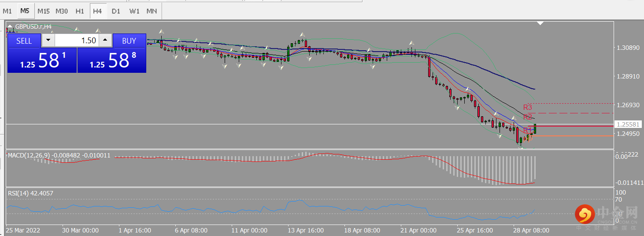Click the orange coin watermark logo
Image resolution: width=644 pixels, height=236 pixels.
coord(585,214)
